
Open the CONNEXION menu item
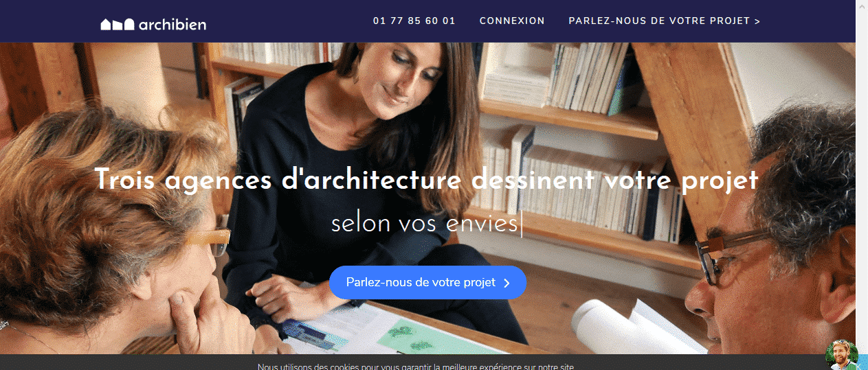(512, 21)
